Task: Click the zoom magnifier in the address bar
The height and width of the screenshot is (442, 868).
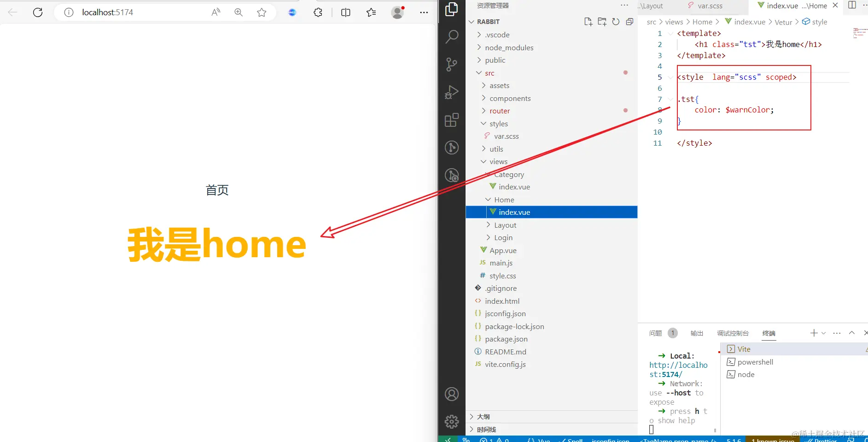Action: (239, 12)
